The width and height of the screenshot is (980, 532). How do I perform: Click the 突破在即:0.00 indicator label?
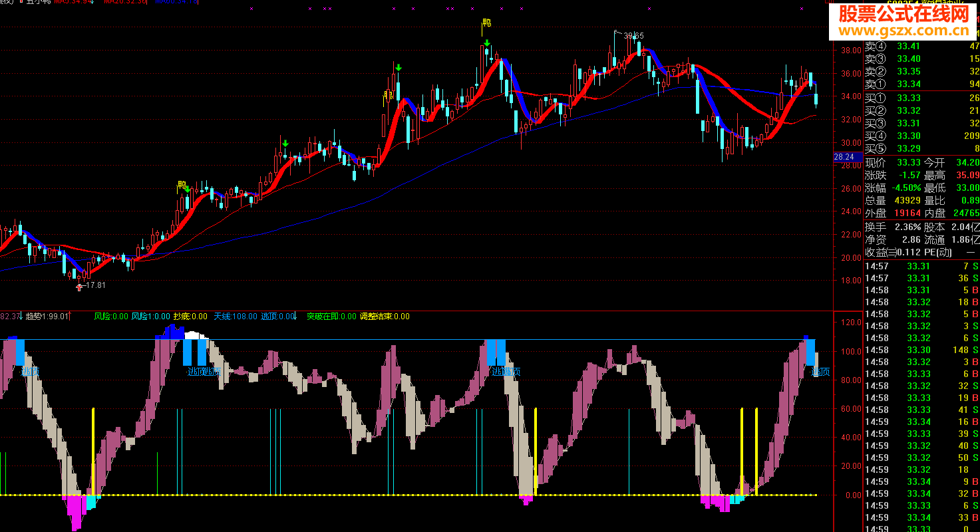coord(331,317)
